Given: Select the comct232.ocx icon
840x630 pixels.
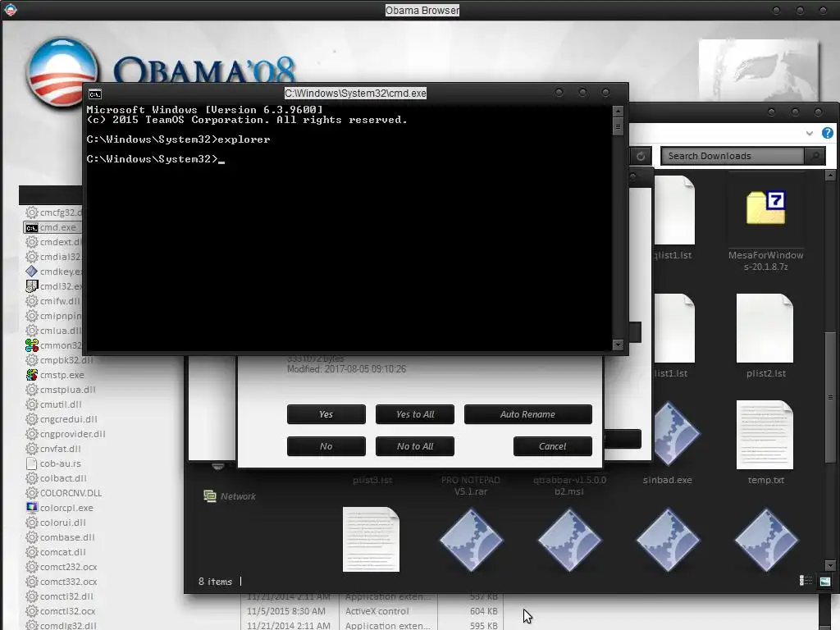Looking at the screenshot, I should [32, 567].
